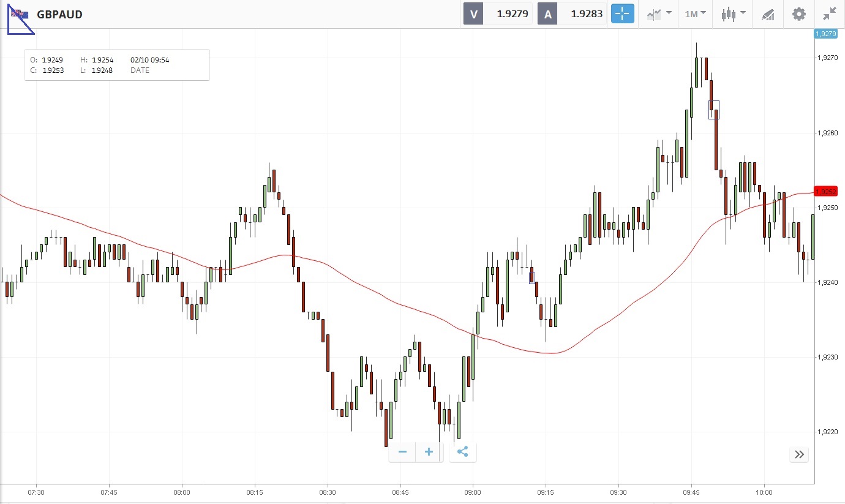This screenshot has width=845, height=504.
Task: Click the V sell button
Action: pos(473,14)
